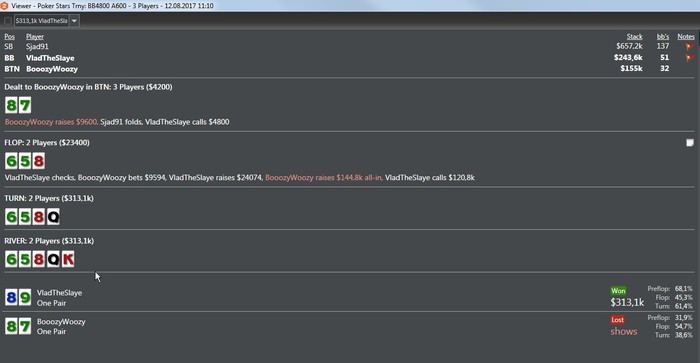
Task: Click the Pos column header
Action: point(9,37)
